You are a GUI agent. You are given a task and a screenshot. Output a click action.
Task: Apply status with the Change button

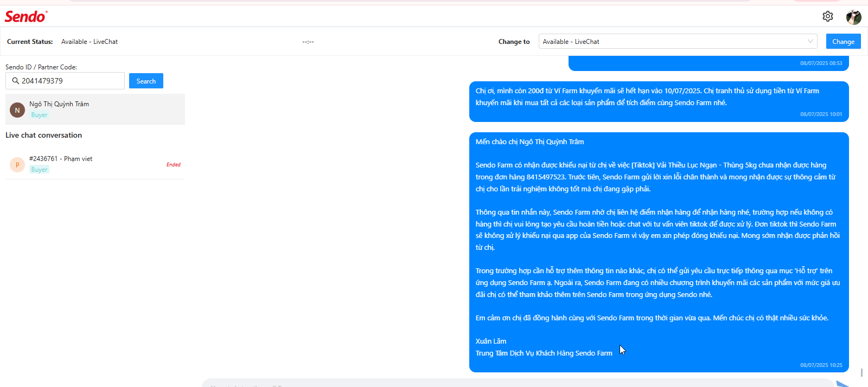[843, 41]
